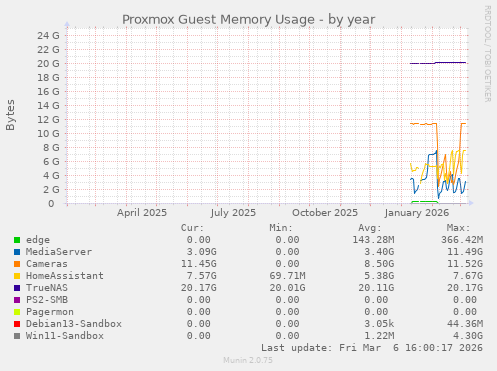Click the 'Max:' column header
497x371 pixels.
click(458, 228)
